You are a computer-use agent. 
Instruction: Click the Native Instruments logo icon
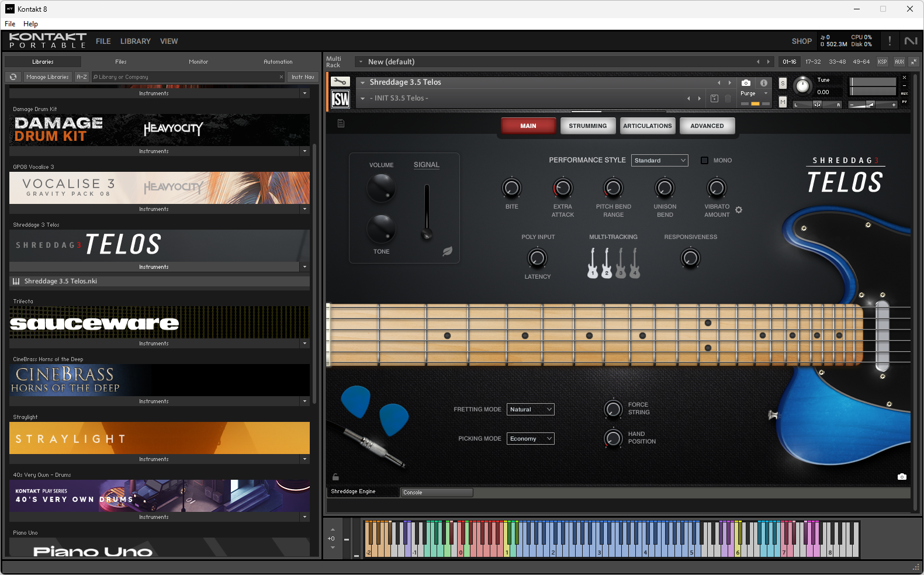pyautogui.click(x=911, y=41)
